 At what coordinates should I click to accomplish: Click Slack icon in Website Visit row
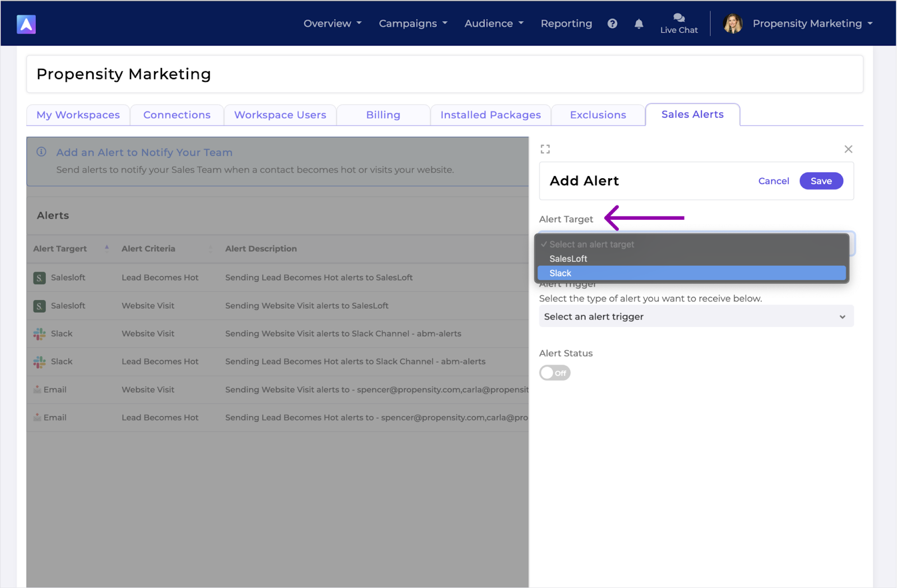coord(39,334)
